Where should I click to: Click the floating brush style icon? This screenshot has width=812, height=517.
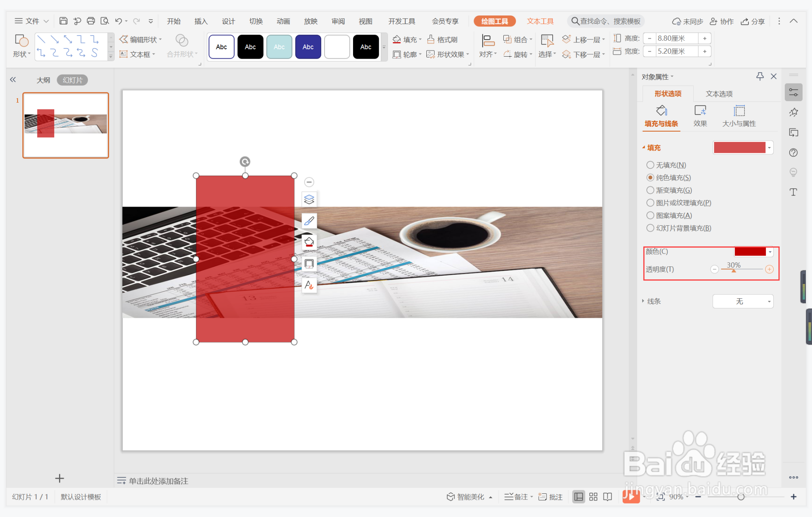309,221
